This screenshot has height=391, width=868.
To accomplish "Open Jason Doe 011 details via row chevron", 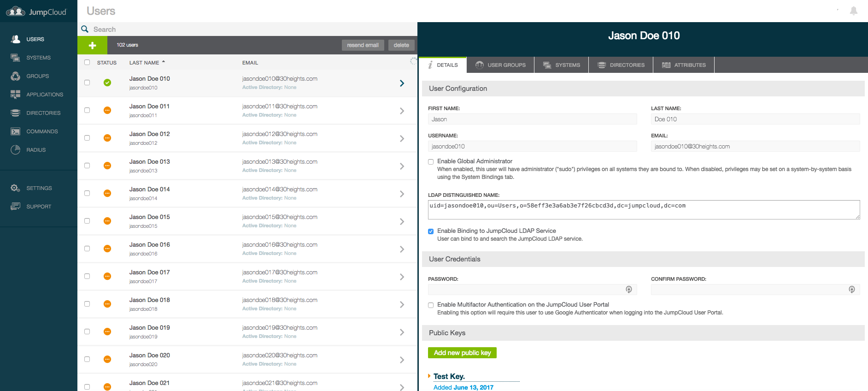I will pos(402,111).
